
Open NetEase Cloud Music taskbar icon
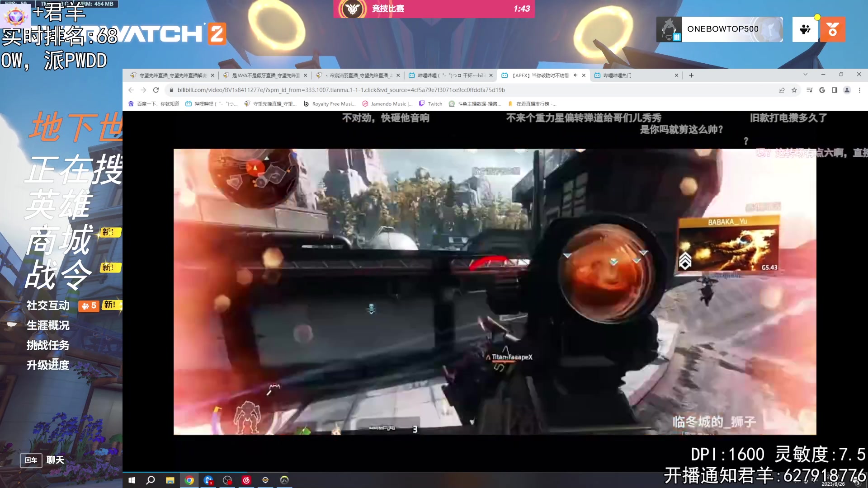pos(246,480)
